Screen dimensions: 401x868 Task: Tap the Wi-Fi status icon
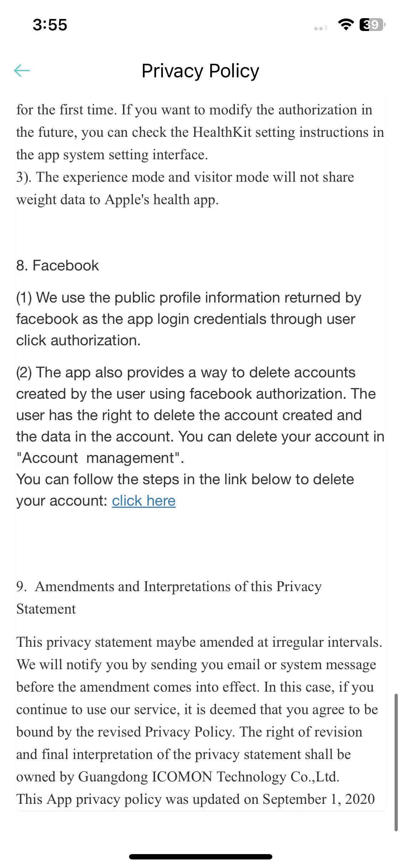tap(345, 25)
